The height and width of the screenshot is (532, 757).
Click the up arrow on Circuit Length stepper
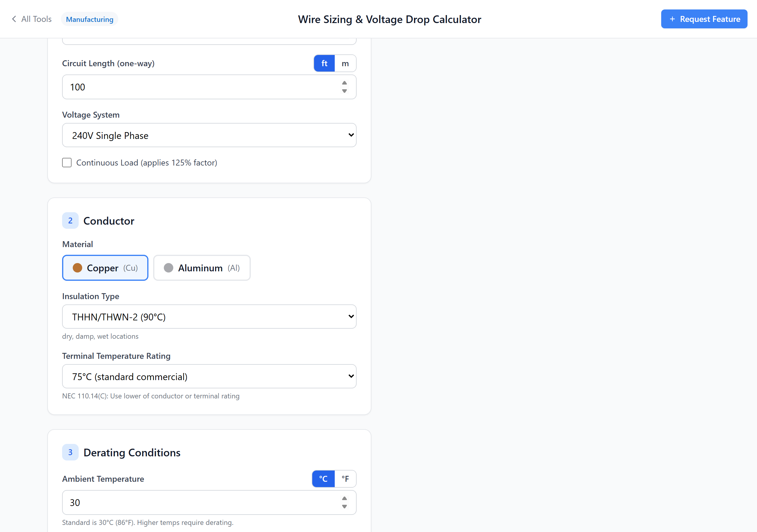[344, 83]
